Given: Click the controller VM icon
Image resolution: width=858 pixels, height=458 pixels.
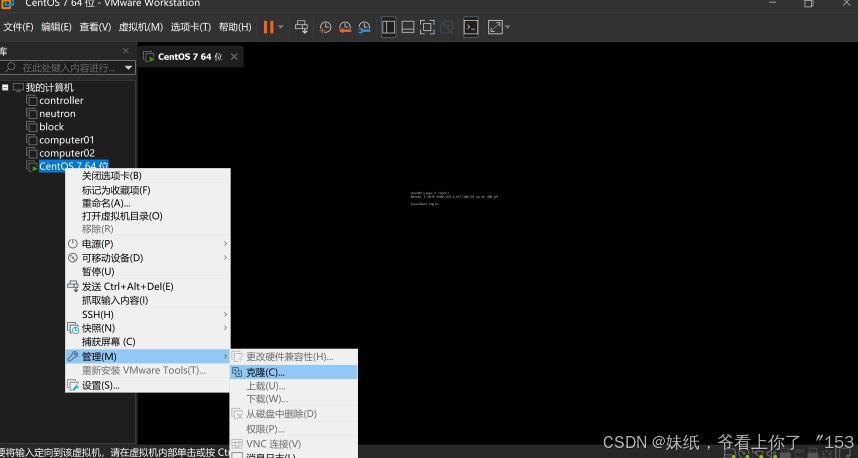Looking at the screenshot, I should click(32, 101).
